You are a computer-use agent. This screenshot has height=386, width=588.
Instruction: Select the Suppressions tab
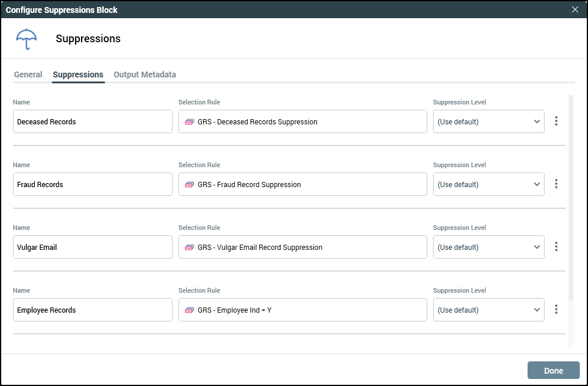point(78,75)
